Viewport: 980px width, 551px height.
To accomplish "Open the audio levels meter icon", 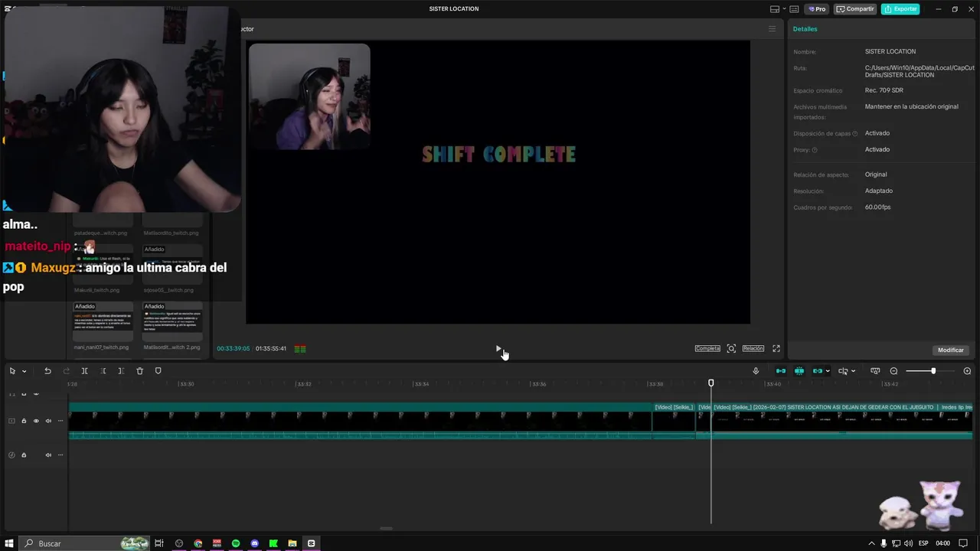I will click(x=300, y=349).
